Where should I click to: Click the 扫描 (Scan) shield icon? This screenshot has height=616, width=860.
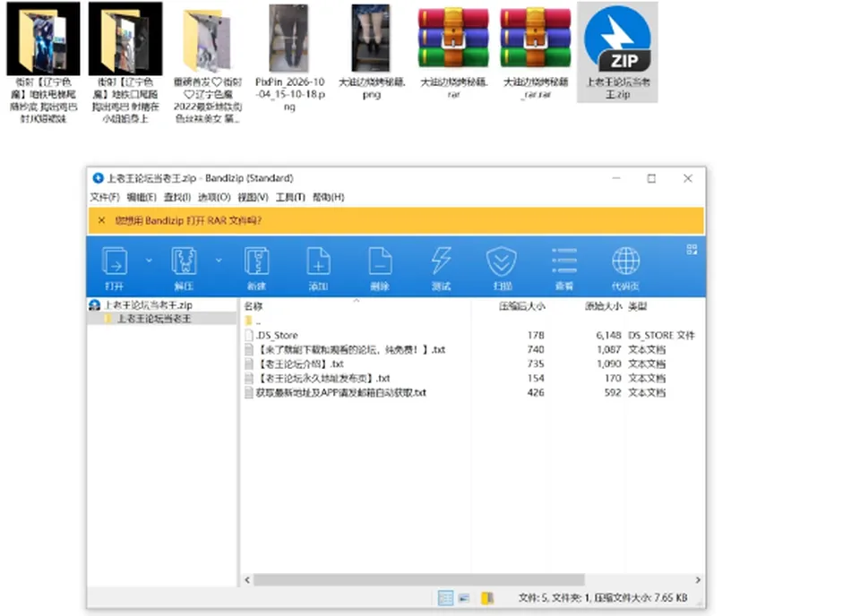502,261
